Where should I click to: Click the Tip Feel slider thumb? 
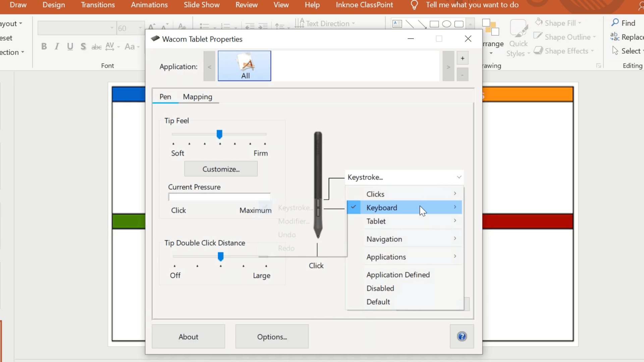219,134
